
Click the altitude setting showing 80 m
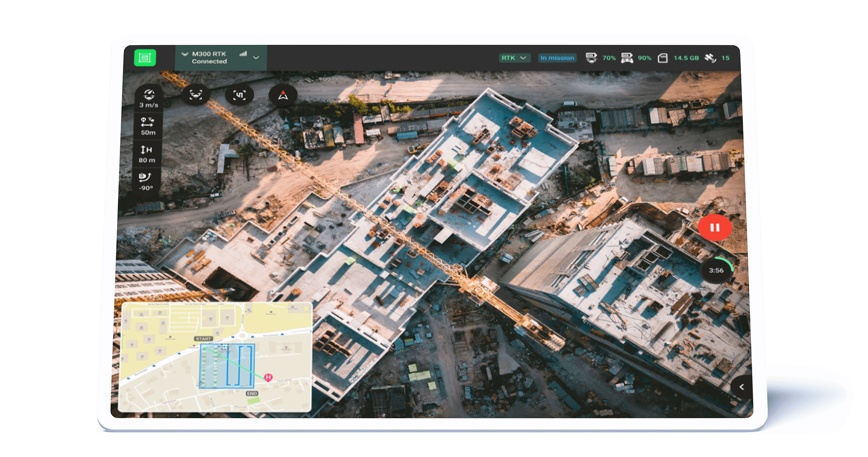(147, 154)
